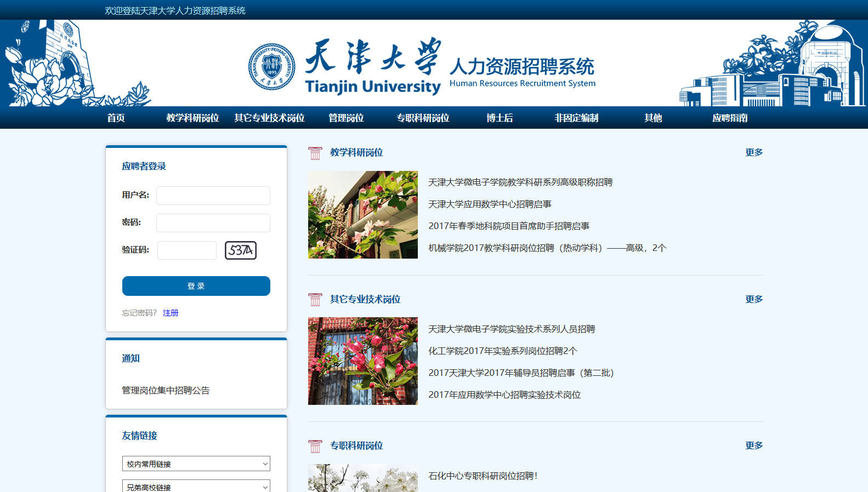Open 天津大学微电子学院教学科研系列高级职称招聘
This screenshot has width=868, height=492.
coord(520,182)
